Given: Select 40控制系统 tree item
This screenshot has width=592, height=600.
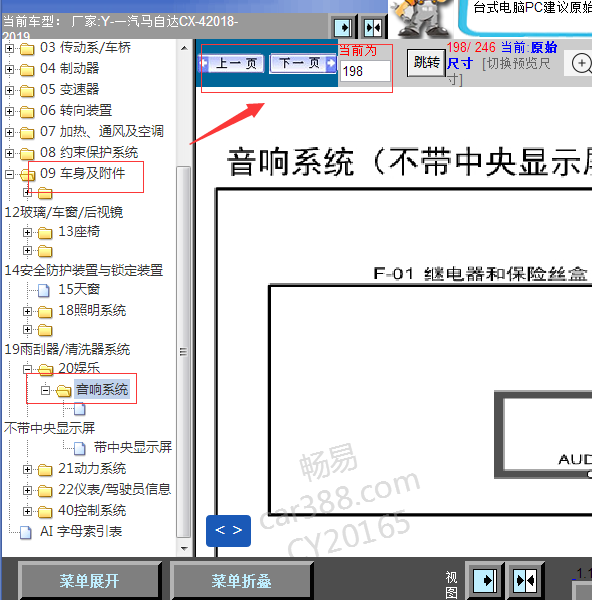Looking at the screenshot, I should pyautogui.click(x=92, y=510).
